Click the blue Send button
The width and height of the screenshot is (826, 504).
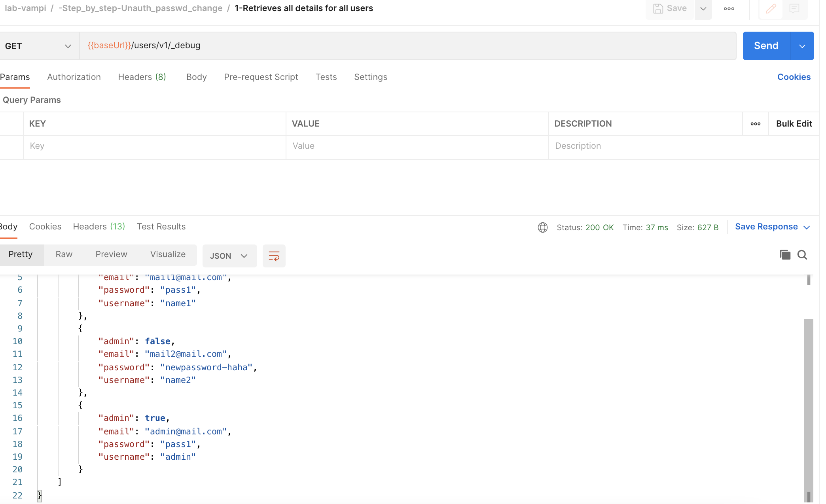pos(766,46)
